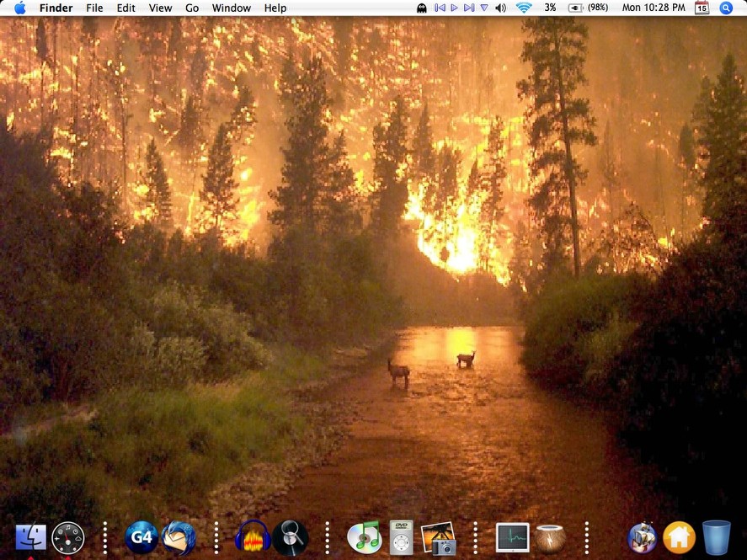Open the DVD/iPod icon in the Dock
Screen dimensions: 747x560
(401, 538)
